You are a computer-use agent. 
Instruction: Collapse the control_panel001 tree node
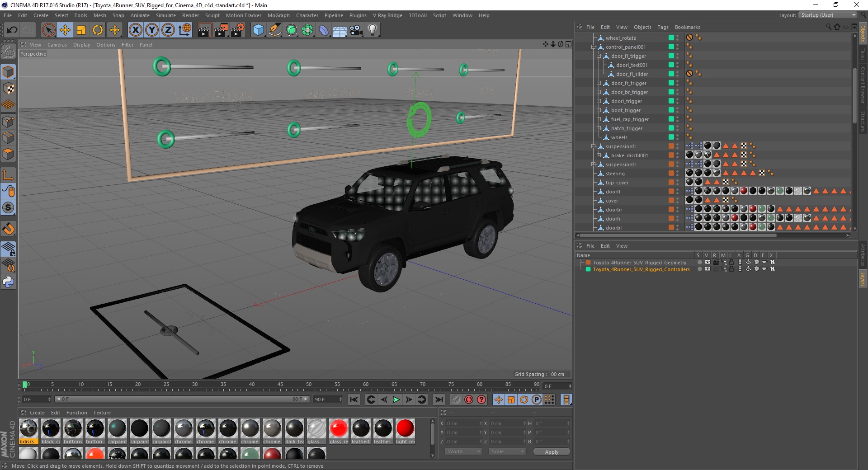point(594,47)
